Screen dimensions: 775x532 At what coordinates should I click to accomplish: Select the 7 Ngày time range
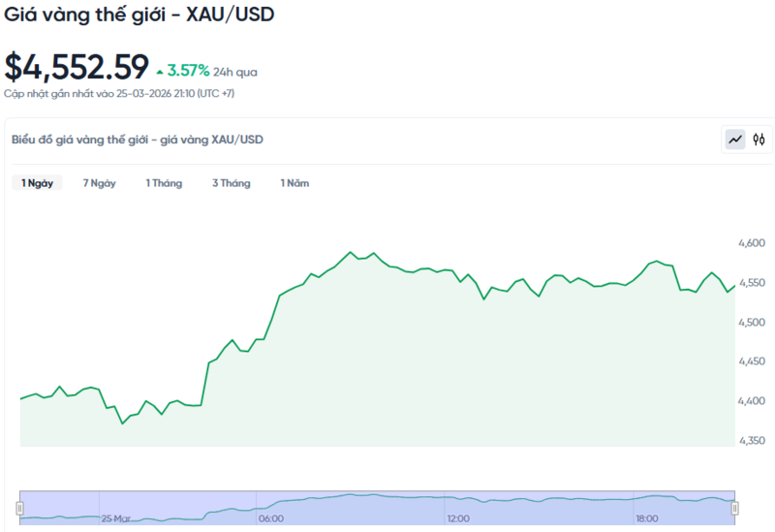(x=99, y=183)
